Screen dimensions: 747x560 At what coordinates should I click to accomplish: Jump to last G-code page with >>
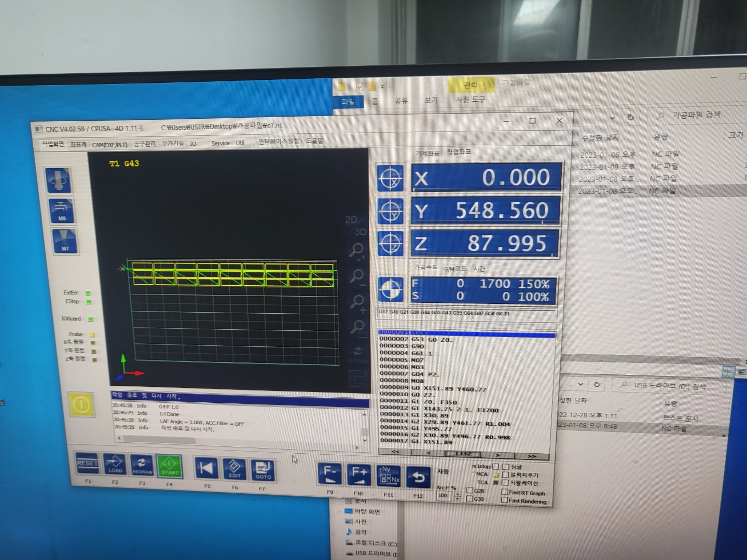point(531,456)
